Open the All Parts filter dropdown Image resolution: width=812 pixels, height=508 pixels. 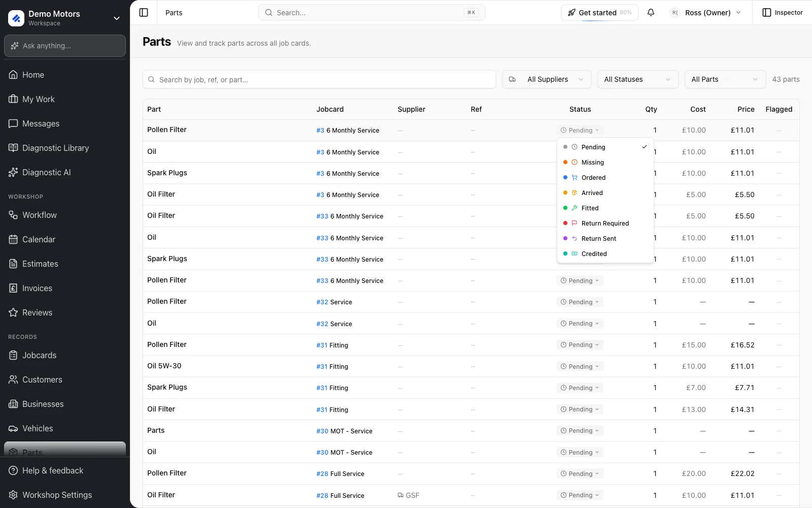click(x=725, y=79)
